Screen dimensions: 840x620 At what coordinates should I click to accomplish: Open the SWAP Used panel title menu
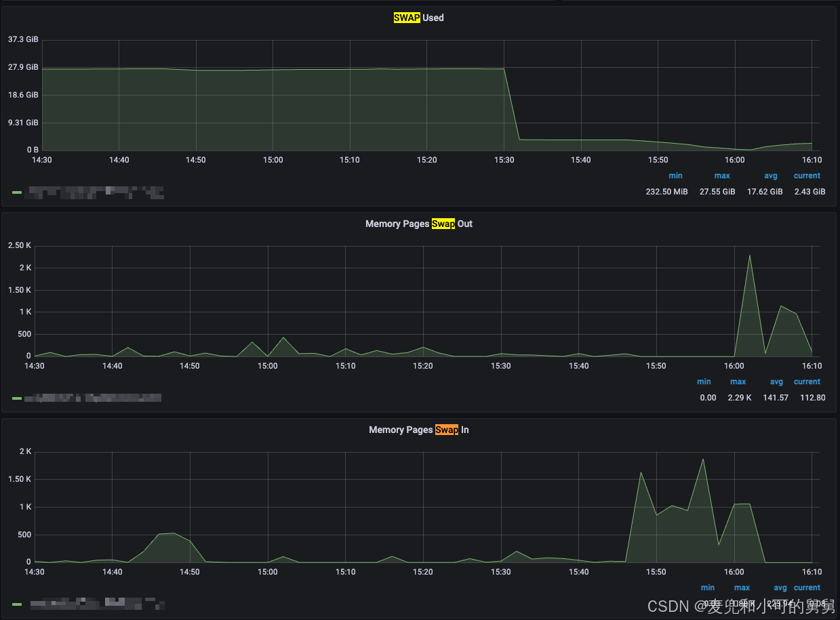(418, 18)
